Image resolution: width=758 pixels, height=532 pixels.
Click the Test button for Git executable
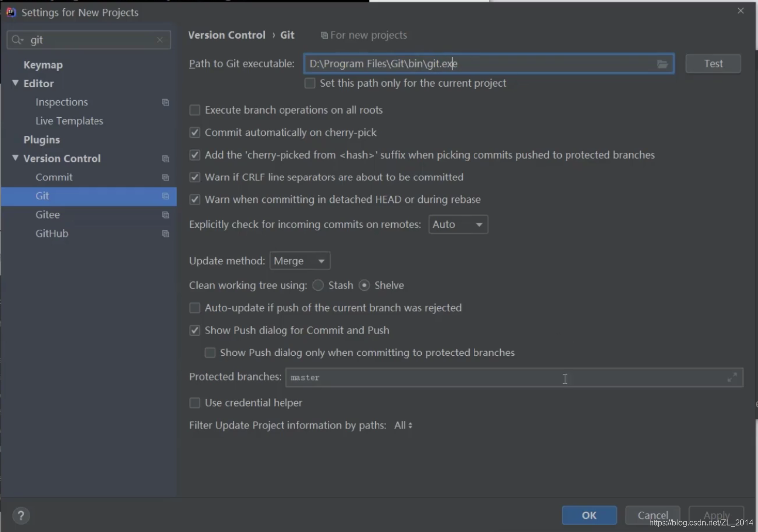pyautogui.click(x=713, y=64)
